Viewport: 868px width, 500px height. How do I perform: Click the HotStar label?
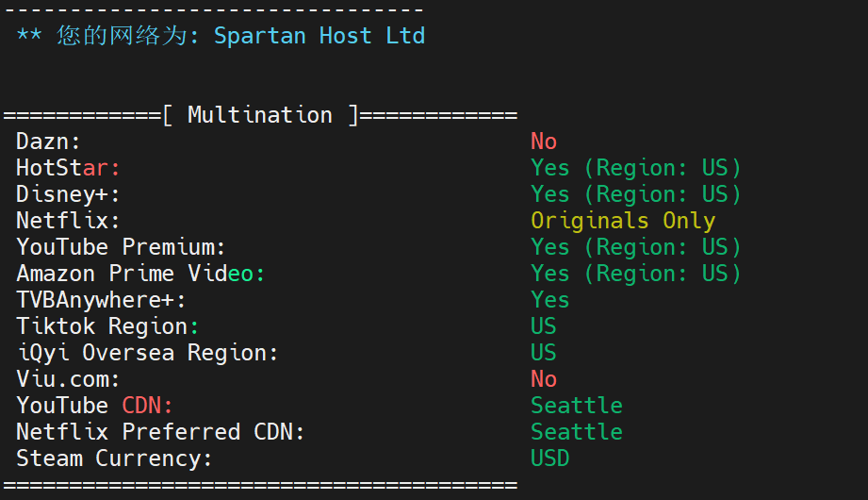tap(68, 168)
